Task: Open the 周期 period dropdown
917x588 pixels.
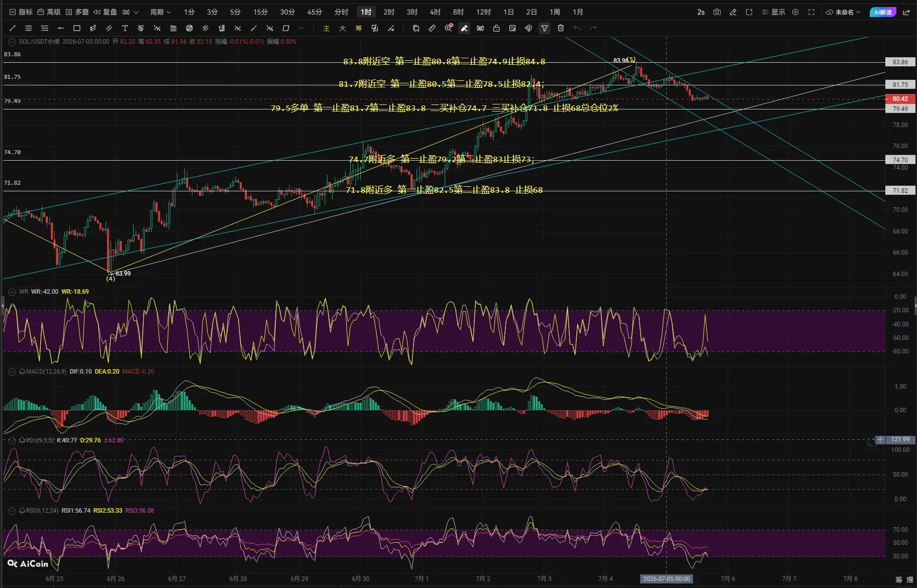Action: pos(160,12)
